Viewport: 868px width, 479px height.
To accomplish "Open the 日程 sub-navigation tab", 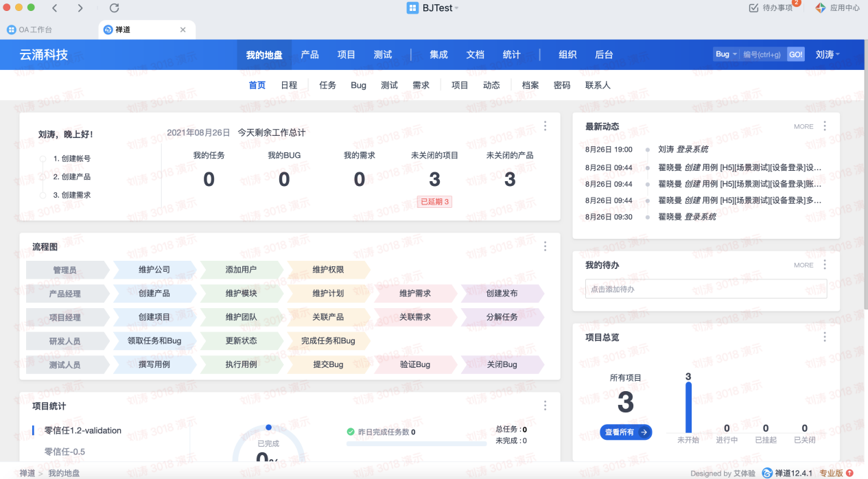I will (x=289, y=85).
